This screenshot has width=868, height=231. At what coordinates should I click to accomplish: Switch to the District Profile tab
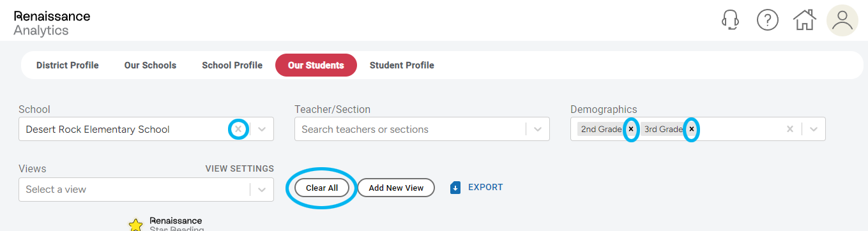[x=68, y=65]
